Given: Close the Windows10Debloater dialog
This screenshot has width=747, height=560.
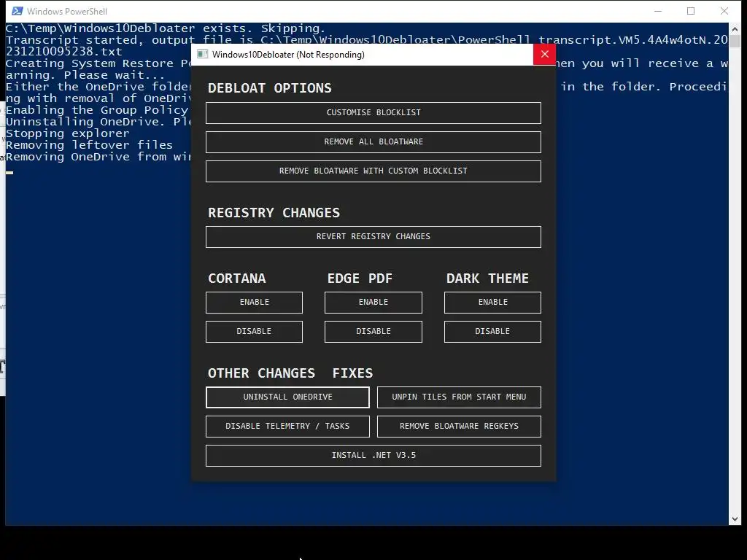Looking at the screenshot, I should click(x=544, y=54).
